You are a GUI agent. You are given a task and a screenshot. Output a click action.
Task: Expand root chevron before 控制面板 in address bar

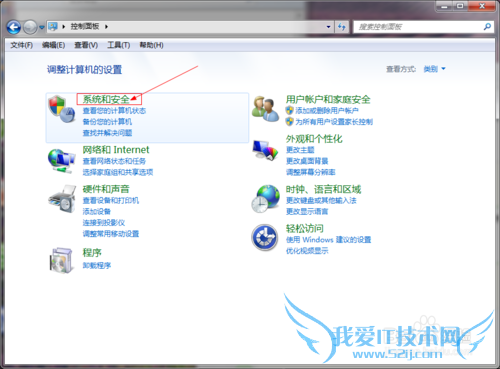[63, 26]
